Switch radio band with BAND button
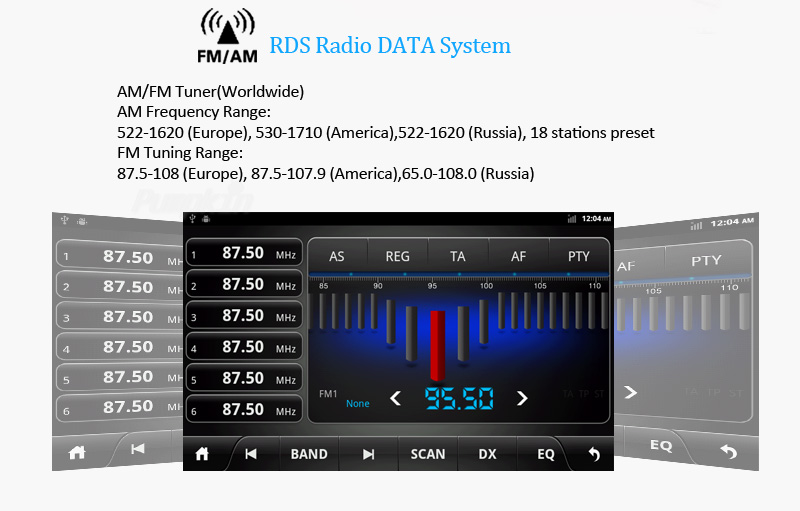Screen dimensions: 800x511 [309, 454]
